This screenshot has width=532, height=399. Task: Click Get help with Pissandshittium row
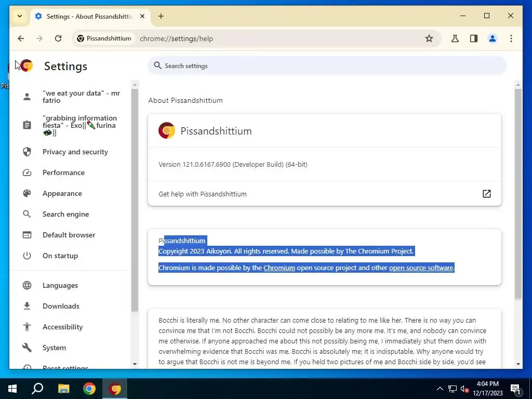(324, 194)
